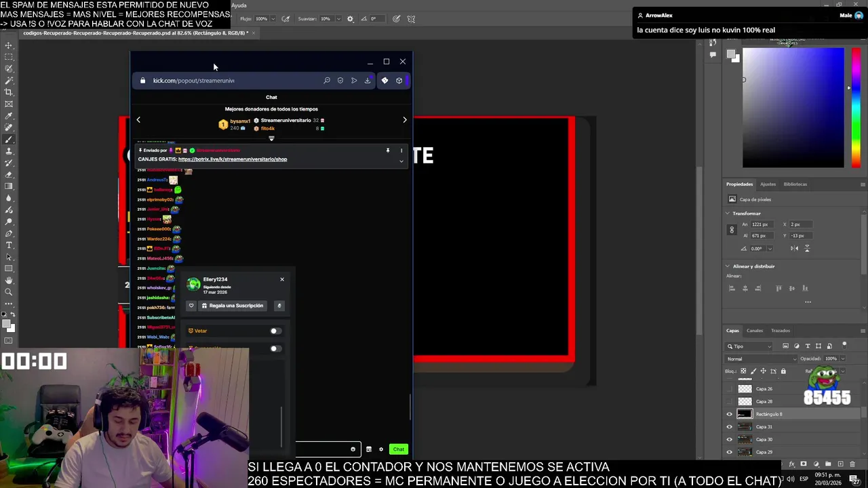The width and height of the screenshot is (868, 488).
Task: Hide the Capa 31 layer
Action: [730, 427]
